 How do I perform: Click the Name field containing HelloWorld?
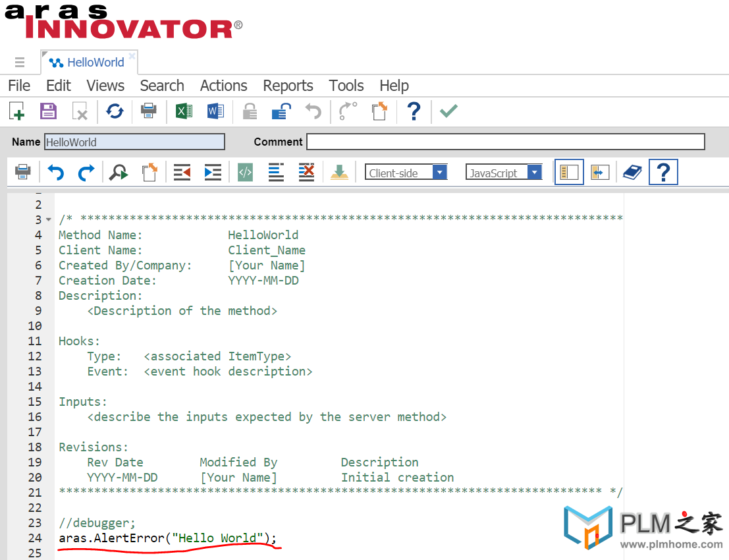pyautogui.click(x=135, y=142)
